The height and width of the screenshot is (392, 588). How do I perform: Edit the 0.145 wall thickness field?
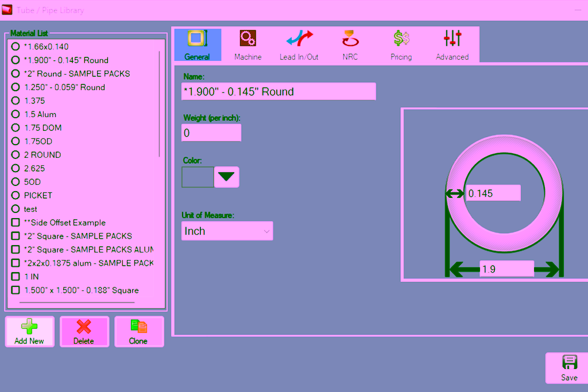coord(493,193)
